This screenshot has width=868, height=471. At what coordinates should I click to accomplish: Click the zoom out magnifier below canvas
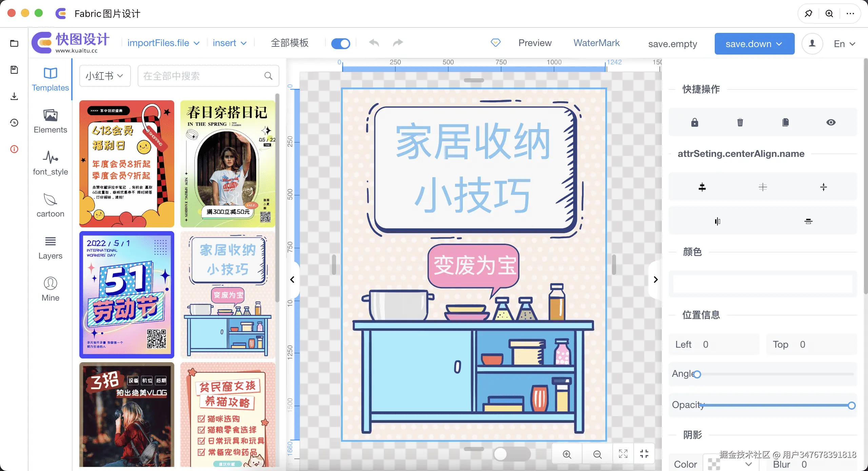click(x=597, y=454)
